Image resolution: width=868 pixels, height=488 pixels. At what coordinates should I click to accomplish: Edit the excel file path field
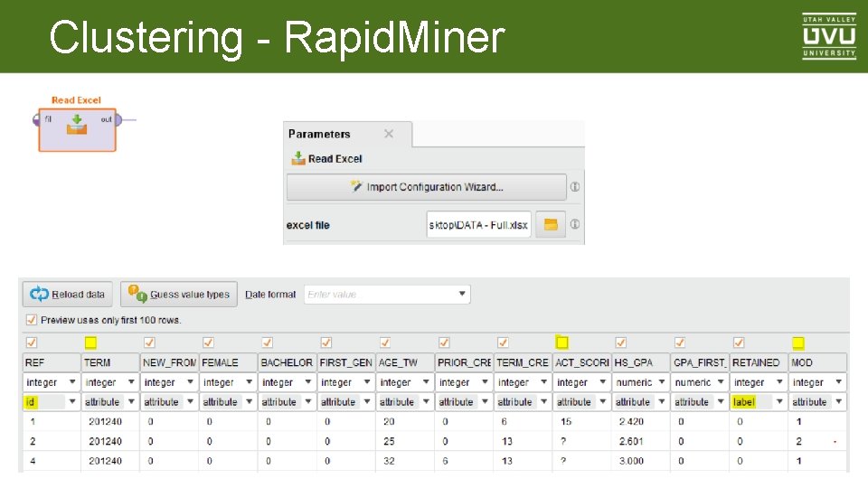[x=478, y=225]
